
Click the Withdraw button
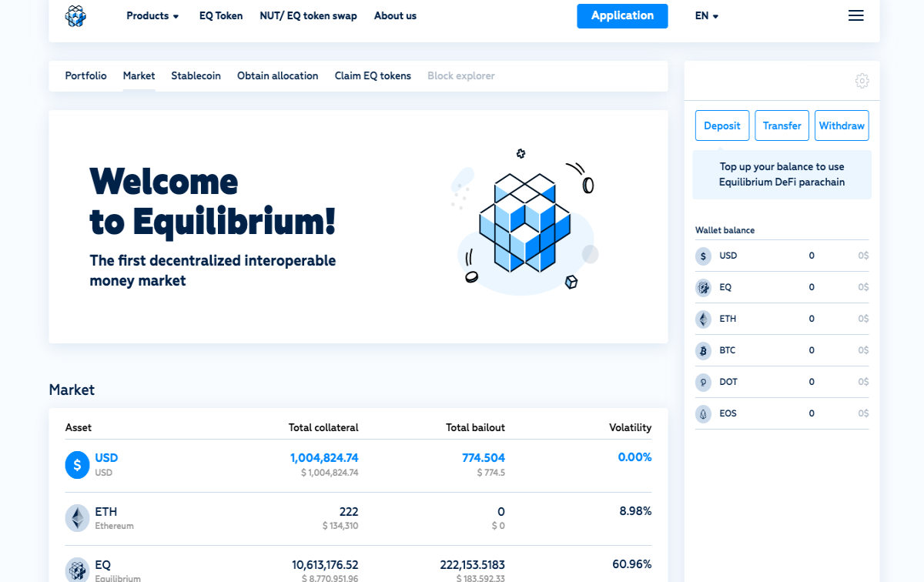point(842,125)
